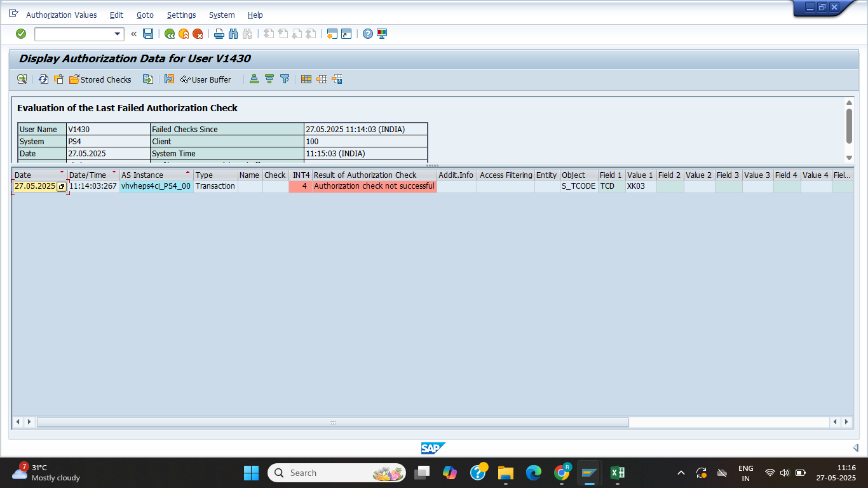Click the Set Filter funnel icon
This screenshot has width=868, height=488.
tap(285, 79)
